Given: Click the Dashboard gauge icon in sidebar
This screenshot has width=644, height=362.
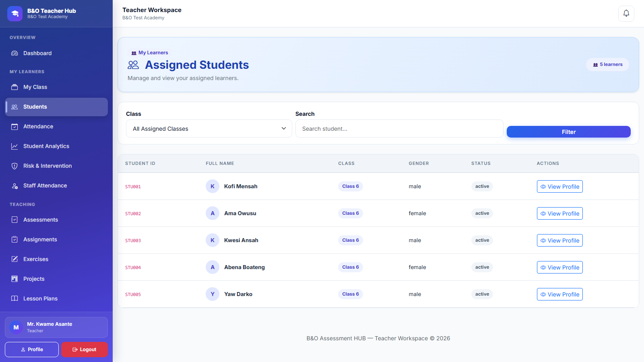Looking at the screenshot, I should [14, 53].
